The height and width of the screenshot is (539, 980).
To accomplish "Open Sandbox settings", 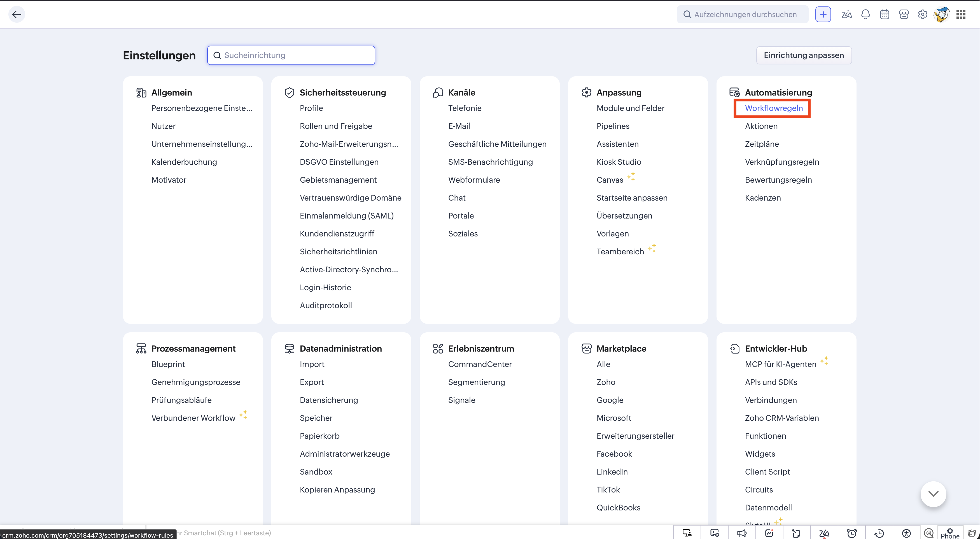I will pyautogui.click(x=316, y=472).
